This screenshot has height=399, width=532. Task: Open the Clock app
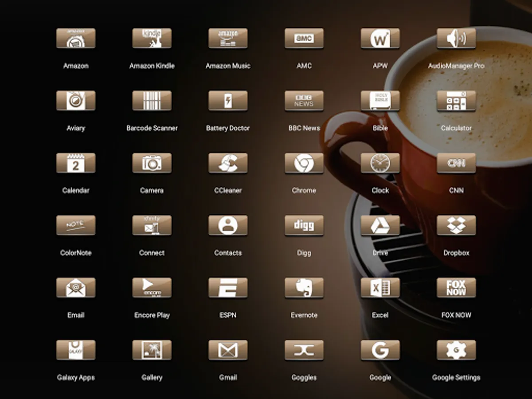pyautogui.click(x=380, y=164)
